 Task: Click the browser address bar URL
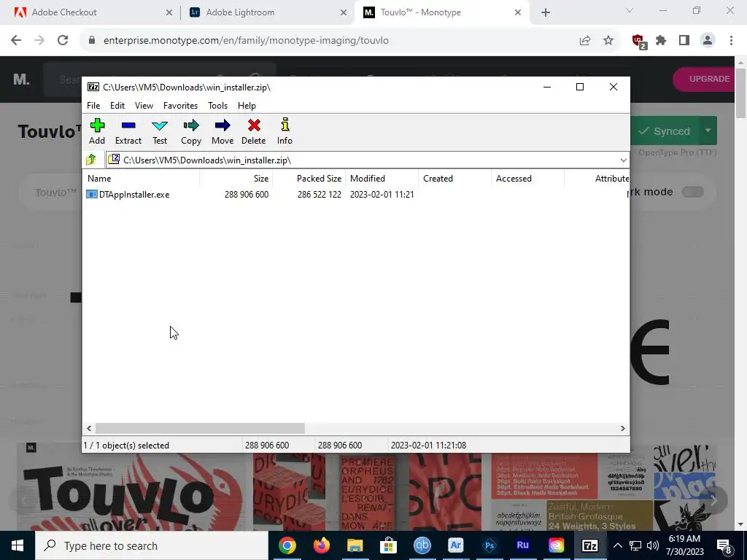[246, 41]
